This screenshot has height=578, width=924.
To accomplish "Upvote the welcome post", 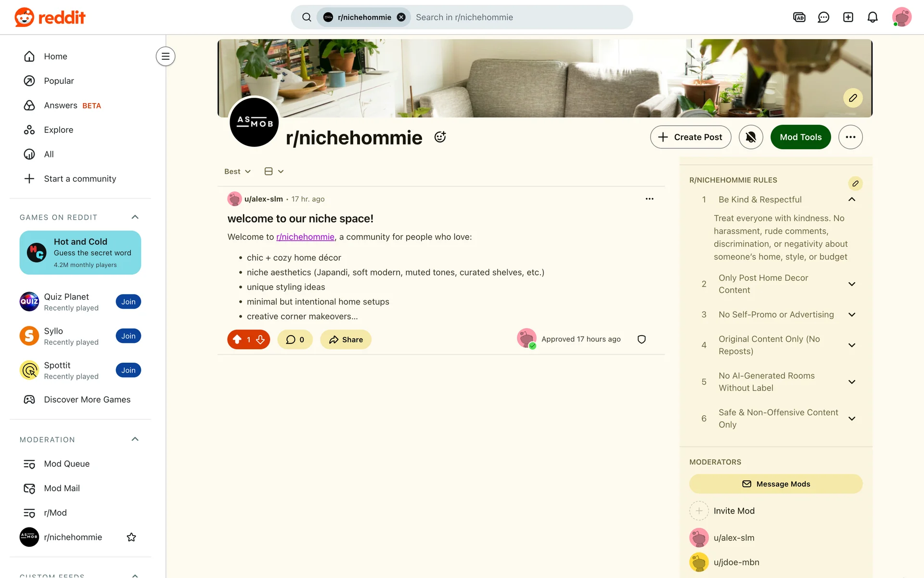I will pyautogui.click(x=237, y=340).
